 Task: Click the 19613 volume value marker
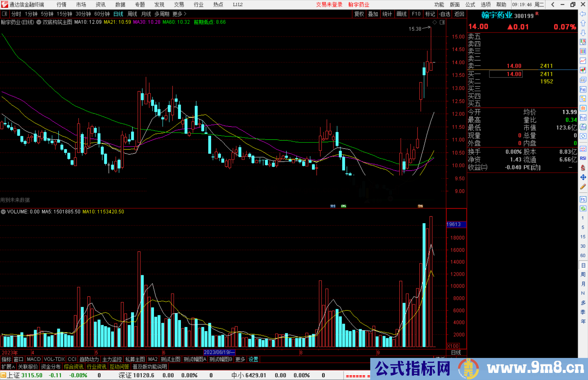[x=456, y=224]
